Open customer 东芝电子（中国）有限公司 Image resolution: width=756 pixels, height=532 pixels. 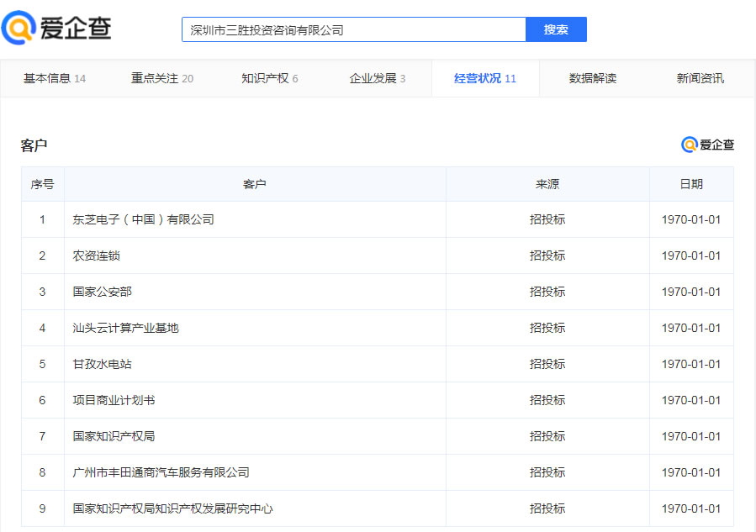click(143, 219)
